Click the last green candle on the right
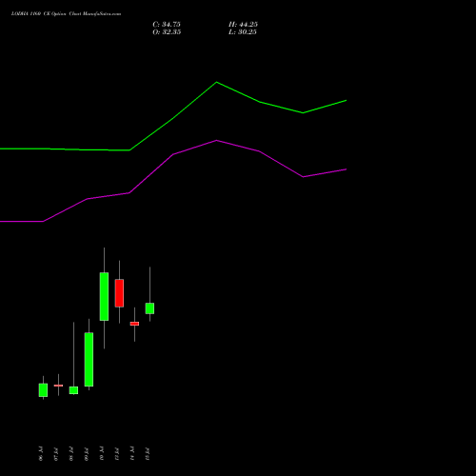Viewport: 476px width, 476px height. point(149,308)
